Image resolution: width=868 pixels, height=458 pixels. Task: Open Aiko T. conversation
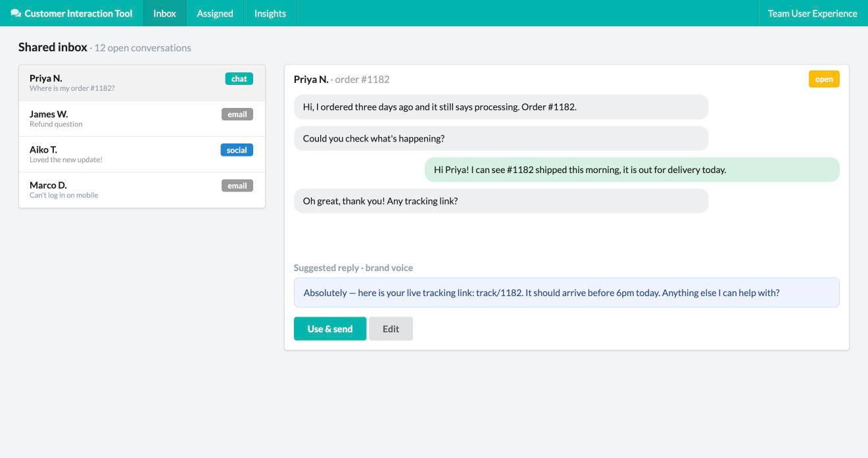(142, 154)
